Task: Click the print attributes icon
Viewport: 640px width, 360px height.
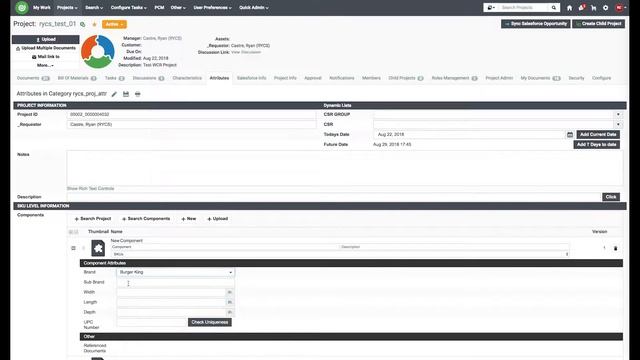Action: [x=138, y=94]
